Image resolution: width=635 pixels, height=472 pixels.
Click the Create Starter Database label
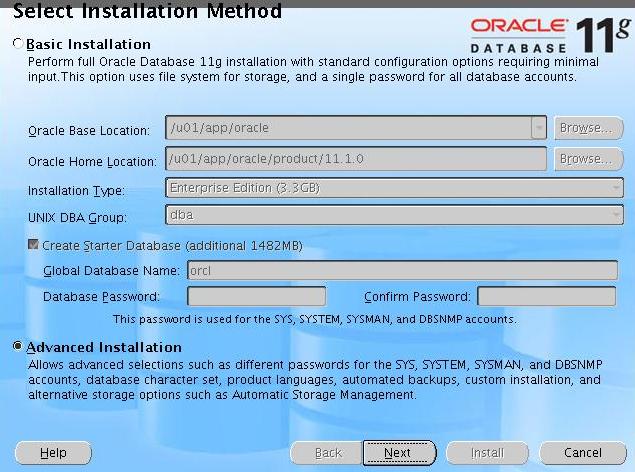[172, 246]
